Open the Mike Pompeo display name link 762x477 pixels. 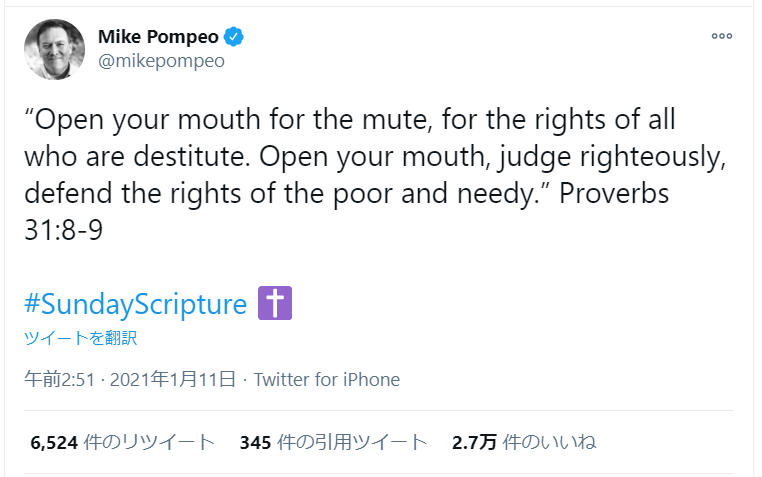(158, 37)
